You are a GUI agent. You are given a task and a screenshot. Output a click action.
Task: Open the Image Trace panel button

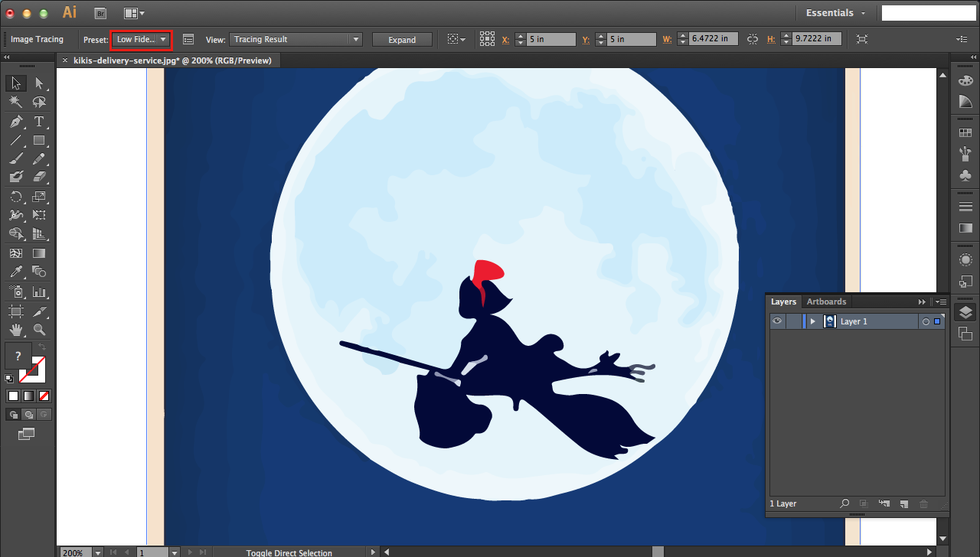188,39
